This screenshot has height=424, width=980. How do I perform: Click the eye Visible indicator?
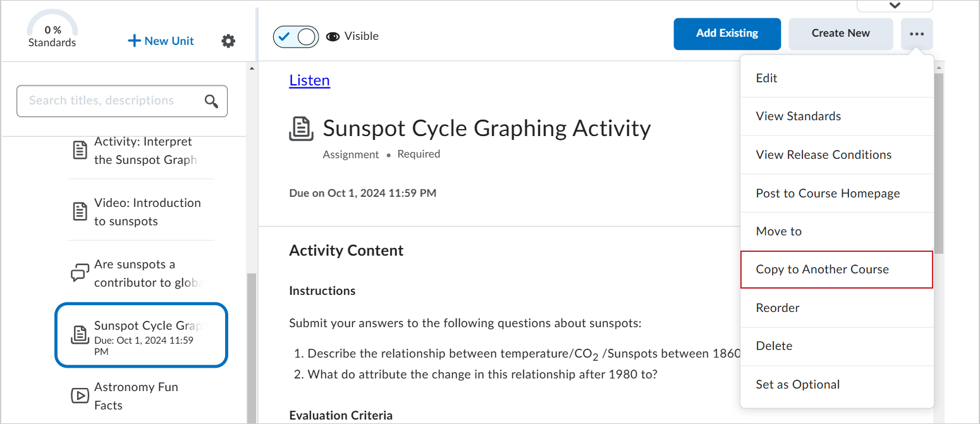pos(333,37)
